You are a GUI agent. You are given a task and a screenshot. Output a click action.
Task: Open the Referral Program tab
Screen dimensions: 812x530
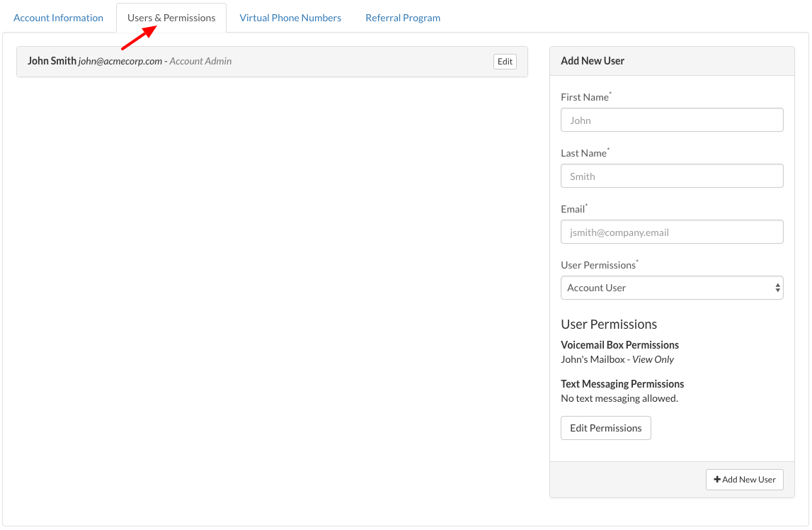click(403, 18)
